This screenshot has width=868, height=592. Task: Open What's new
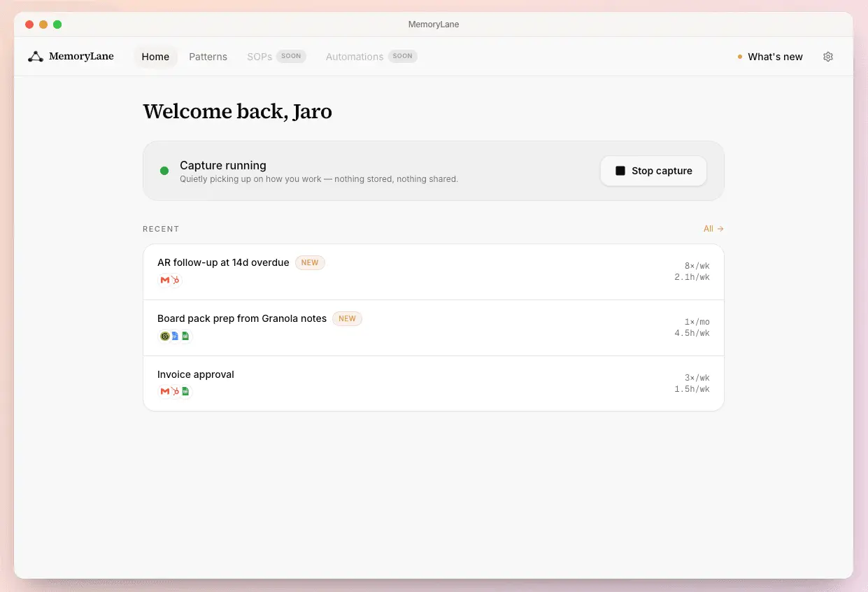(775, 57)
